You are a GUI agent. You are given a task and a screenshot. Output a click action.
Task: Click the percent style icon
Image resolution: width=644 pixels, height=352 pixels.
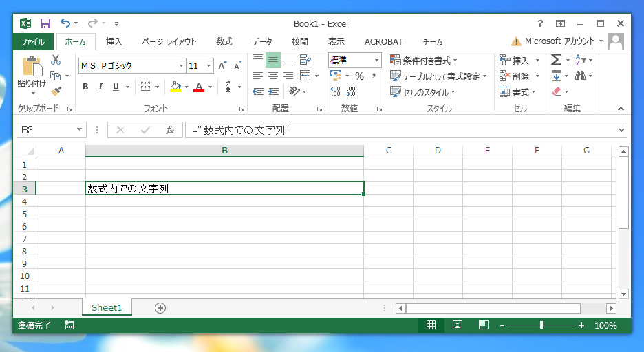(x=359, y=76)
